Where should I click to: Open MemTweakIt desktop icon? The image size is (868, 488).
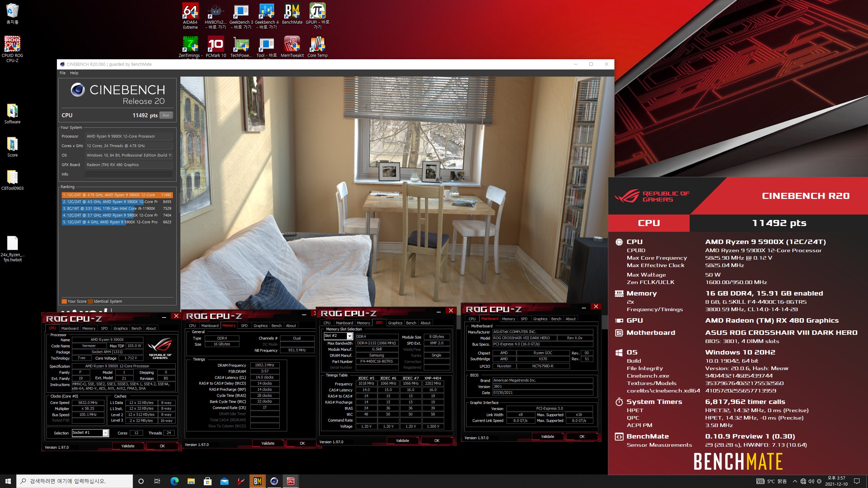292,47
